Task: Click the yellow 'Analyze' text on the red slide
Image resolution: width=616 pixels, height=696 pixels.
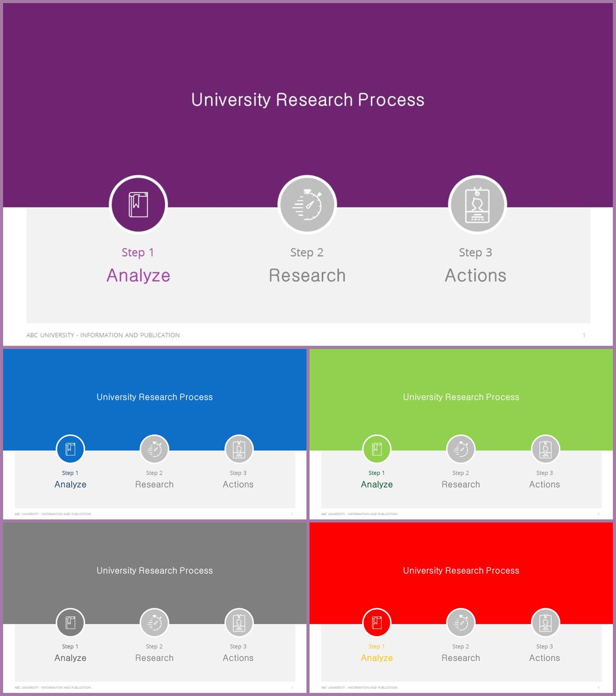Action: click(x=377, y=658)
